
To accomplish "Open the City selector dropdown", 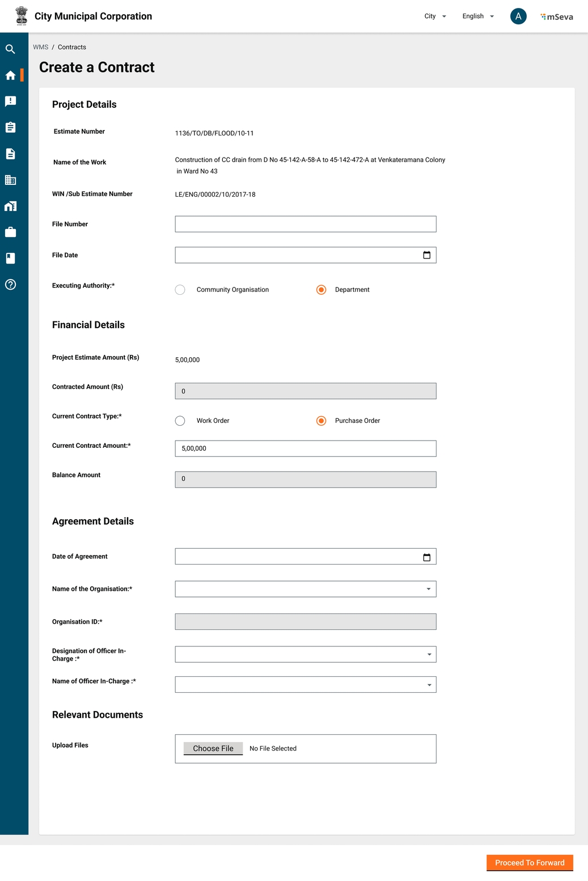I will 435,16.
